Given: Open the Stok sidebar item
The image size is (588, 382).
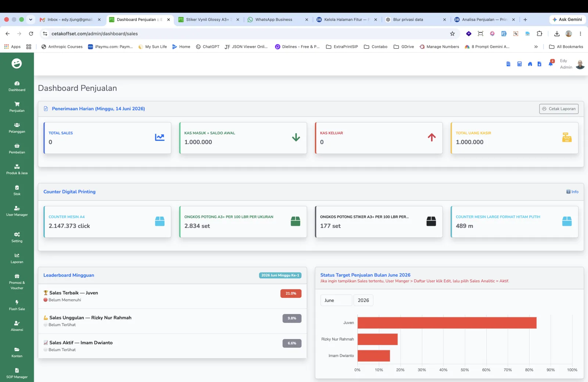Looking at the screenshot, I should click(17, 190).
